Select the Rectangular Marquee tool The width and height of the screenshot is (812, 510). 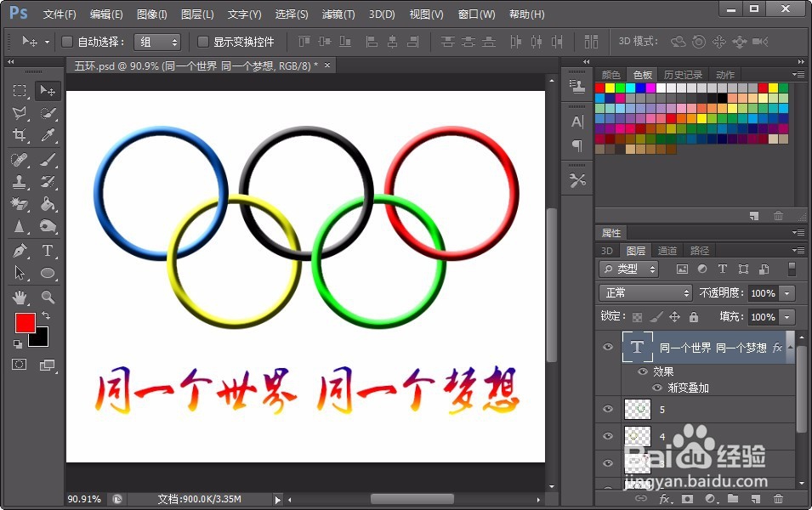pos(20,91)
